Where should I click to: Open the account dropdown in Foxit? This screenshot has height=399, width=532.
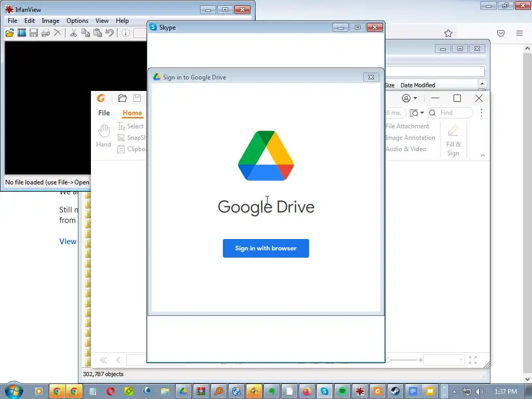tap(409, 98)
